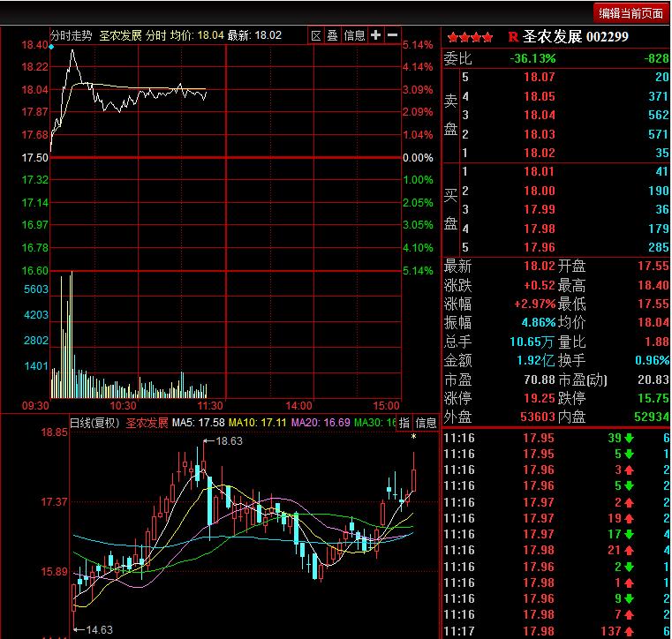Click the plus zoom icon on intraday chart
672x639 pixels.
click(375, 35)
